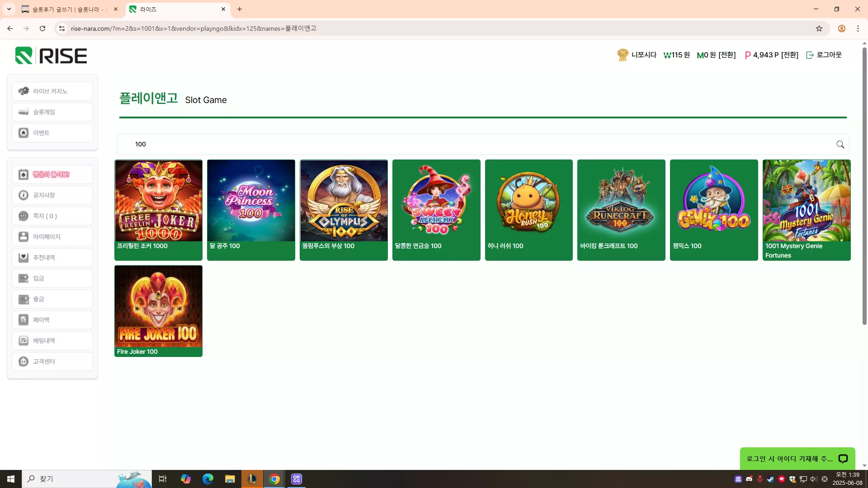Open a new browser tab
The width and height of the screenshot is (868, 488).
[240, 9]
